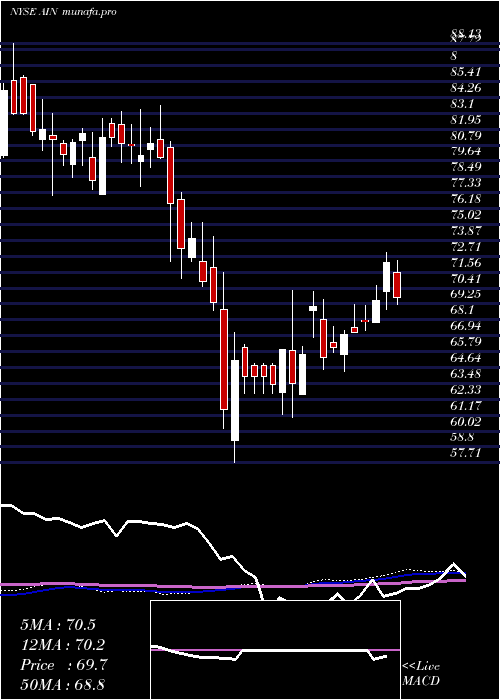Click the 81.95 price level label
Screen dimensions: 500x700
coord(467,119)
